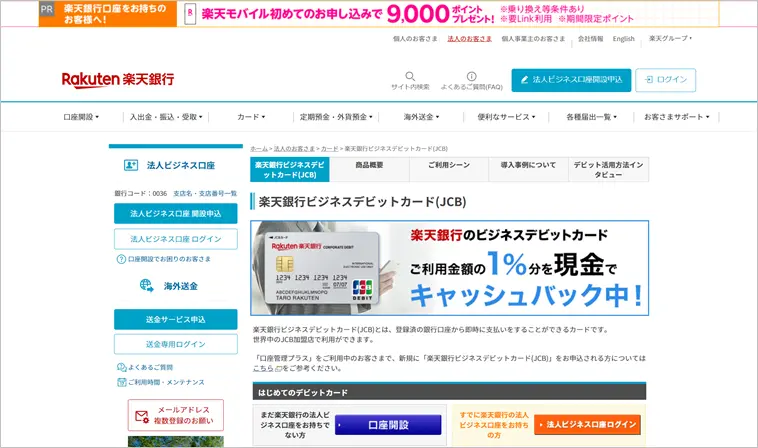Click the ご利用時間・メンテナンス sidebar icon

click(x=121, y=382)
